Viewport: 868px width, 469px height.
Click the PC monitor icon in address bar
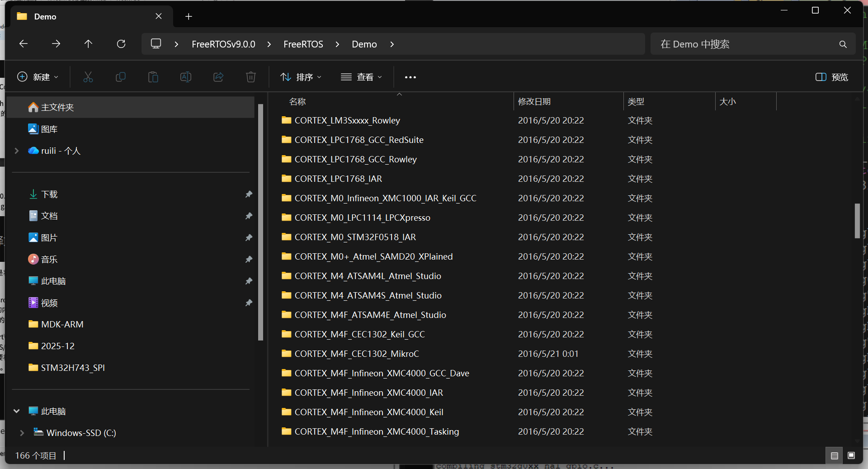[156, 44]
